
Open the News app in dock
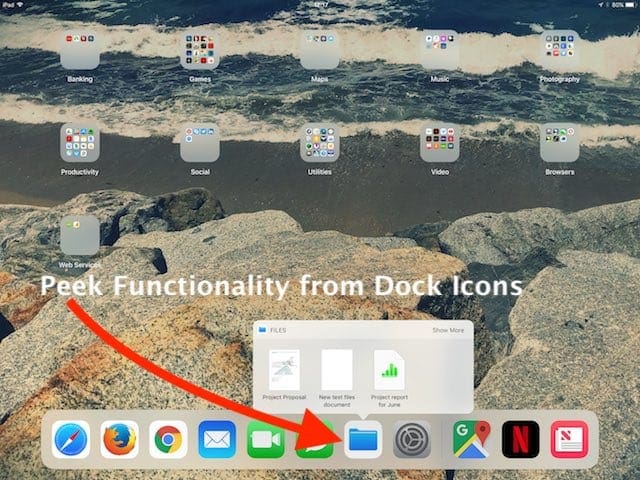click(569, 439)
